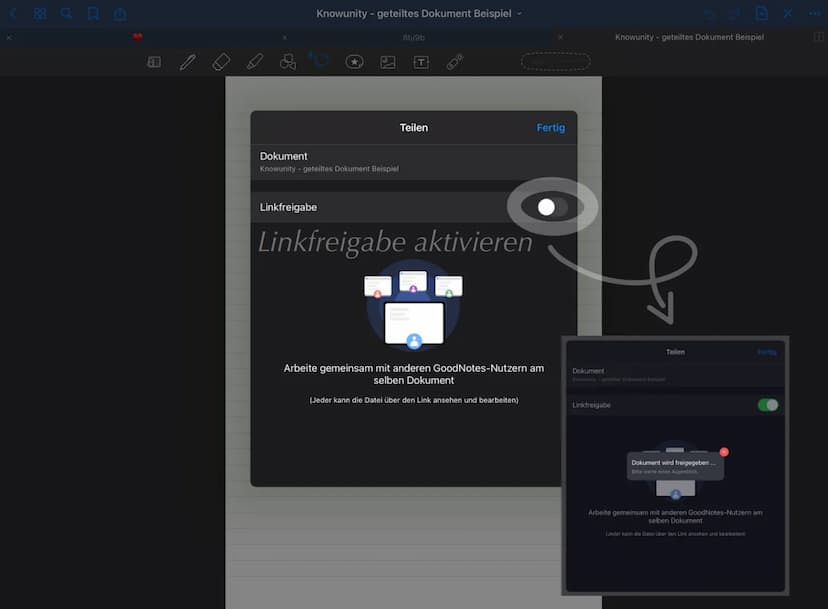Open the Elements sticker tool
828x609 pixels.
point(354,62)
